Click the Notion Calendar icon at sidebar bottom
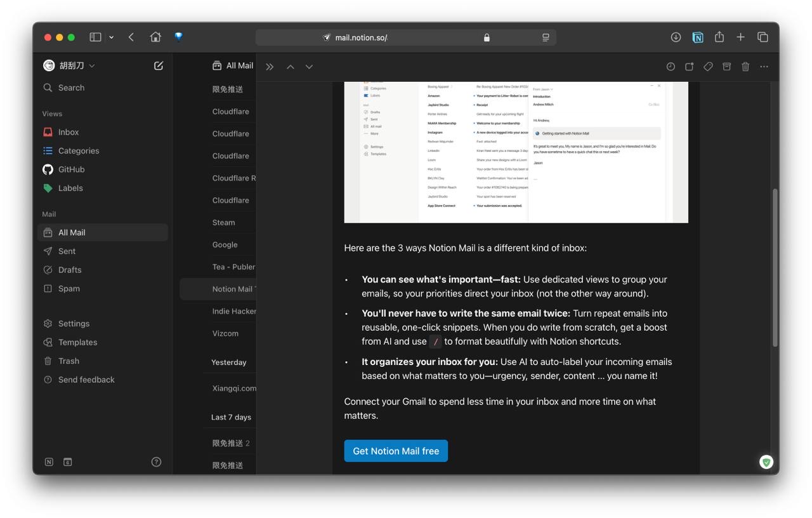Screen dimensions: 812x518 coord(67,462)
